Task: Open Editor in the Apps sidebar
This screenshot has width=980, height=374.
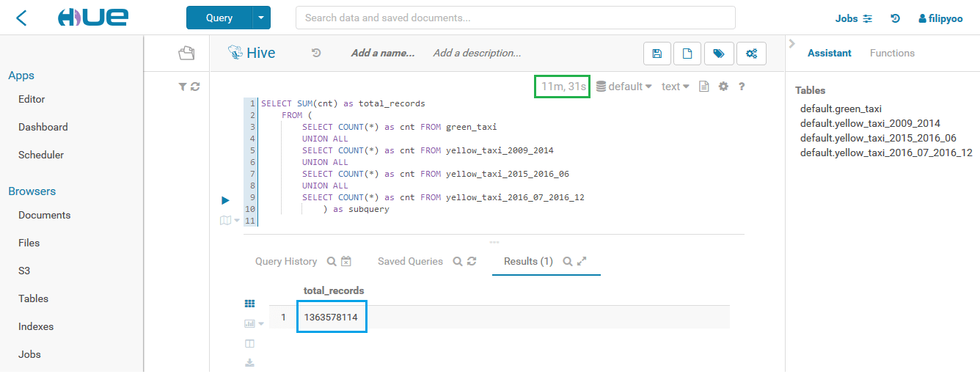Action: click(x=32, y=99)
